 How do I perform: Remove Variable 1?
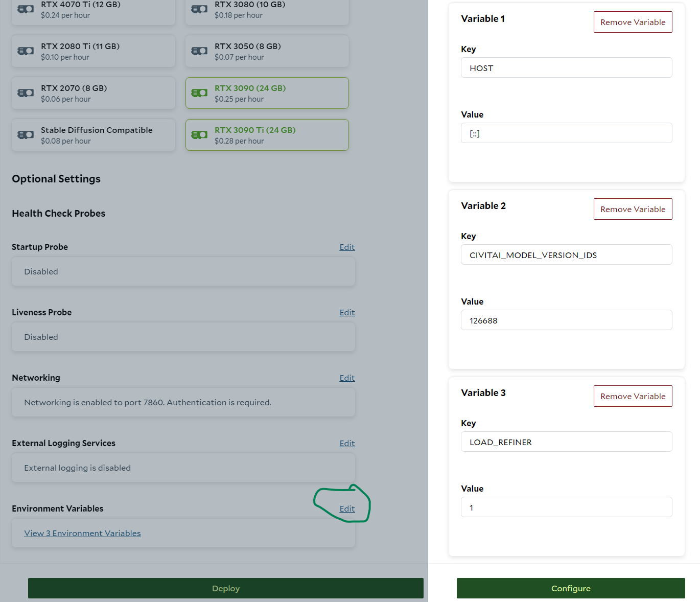pos(633,22)
